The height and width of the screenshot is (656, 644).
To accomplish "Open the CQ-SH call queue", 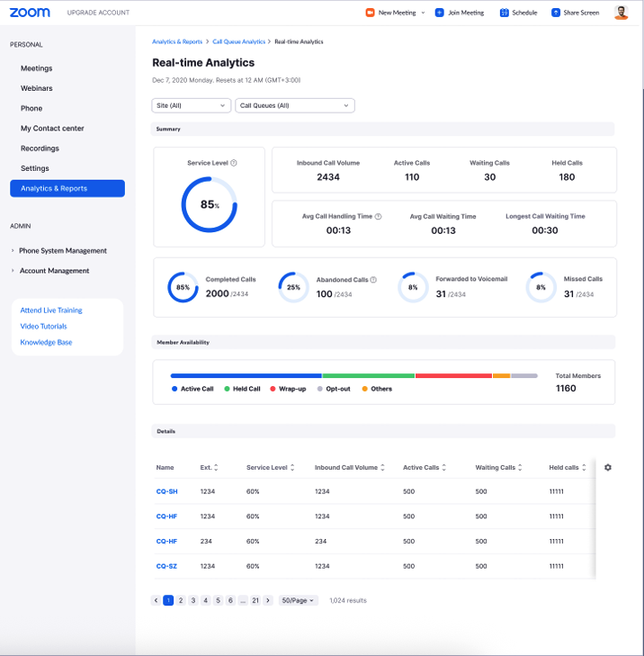I will click(166, 491).
